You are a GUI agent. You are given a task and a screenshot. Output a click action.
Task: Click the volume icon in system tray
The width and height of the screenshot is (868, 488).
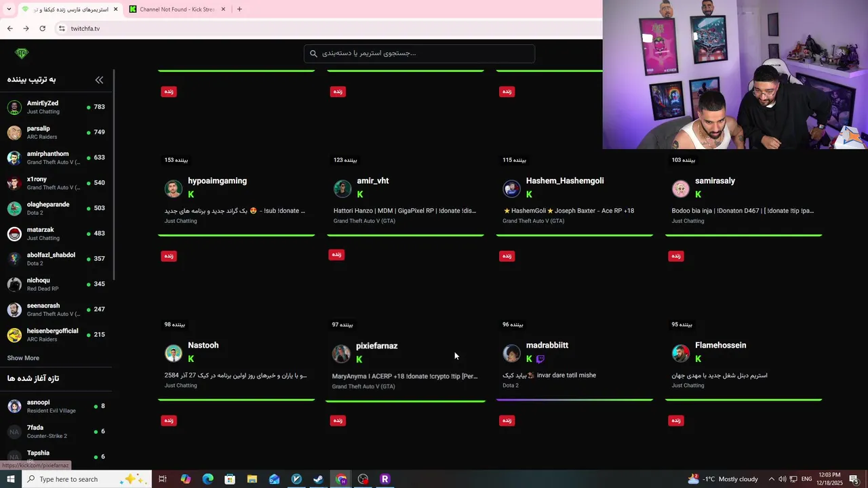[x=783, y=479]
